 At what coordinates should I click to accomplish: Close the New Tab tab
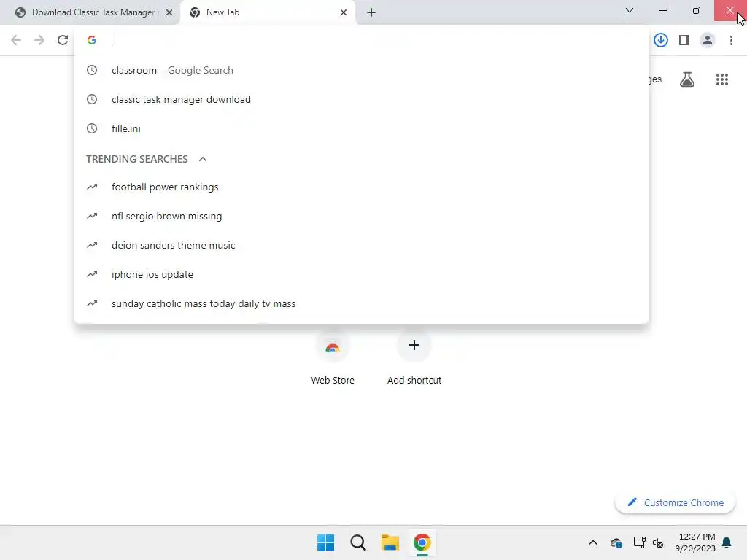point(344,13)
